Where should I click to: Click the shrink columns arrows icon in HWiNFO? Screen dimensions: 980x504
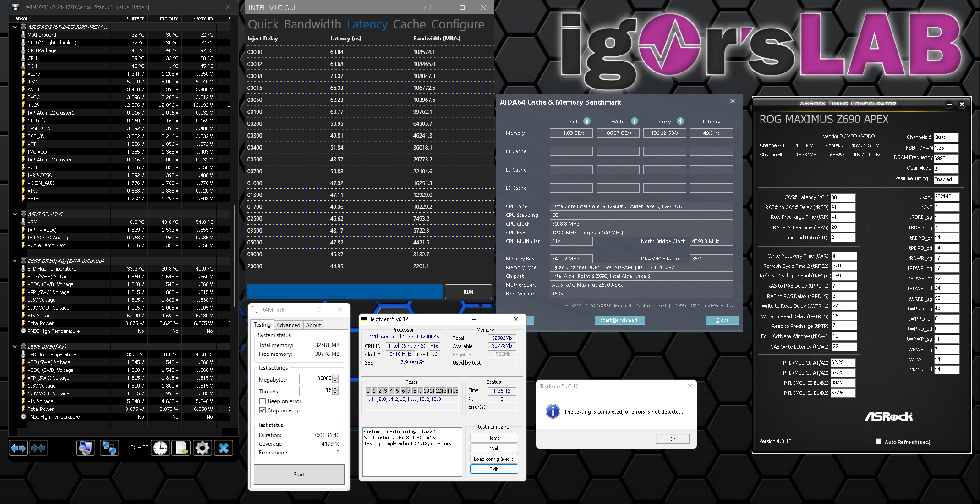38,448
